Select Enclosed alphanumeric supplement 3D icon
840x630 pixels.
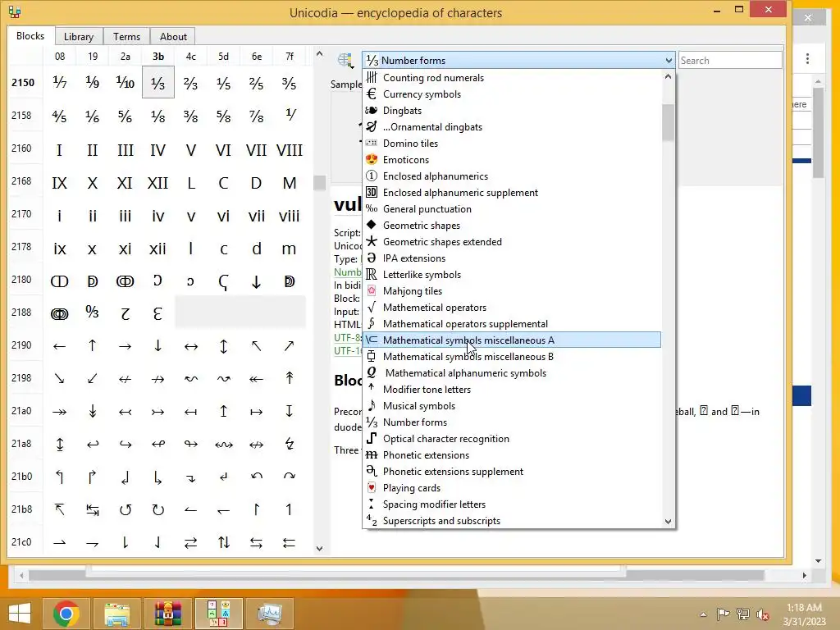(372, 192)
